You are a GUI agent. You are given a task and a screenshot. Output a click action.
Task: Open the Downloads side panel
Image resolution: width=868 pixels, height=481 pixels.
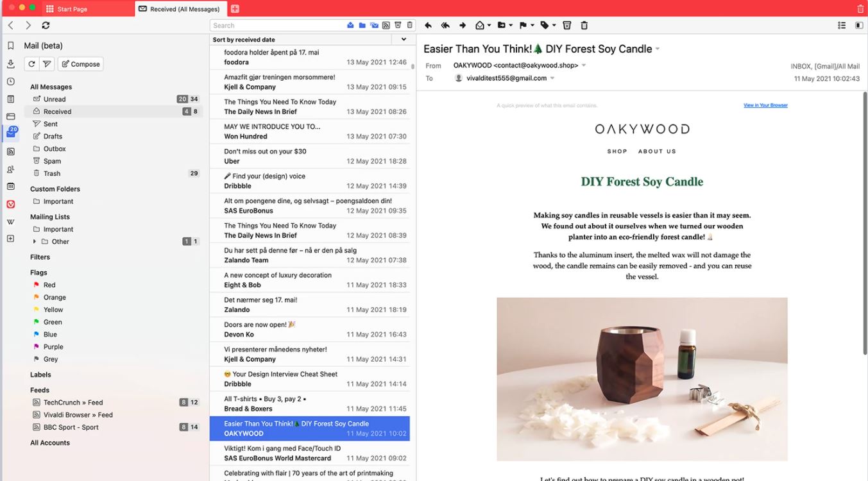[x=10, y=63]
